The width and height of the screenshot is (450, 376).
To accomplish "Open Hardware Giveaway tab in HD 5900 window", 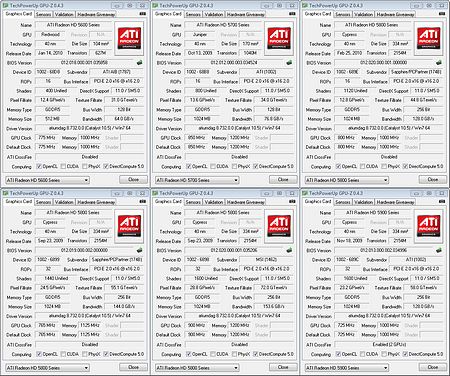I will pyautogui.click(x=395, y=202).
